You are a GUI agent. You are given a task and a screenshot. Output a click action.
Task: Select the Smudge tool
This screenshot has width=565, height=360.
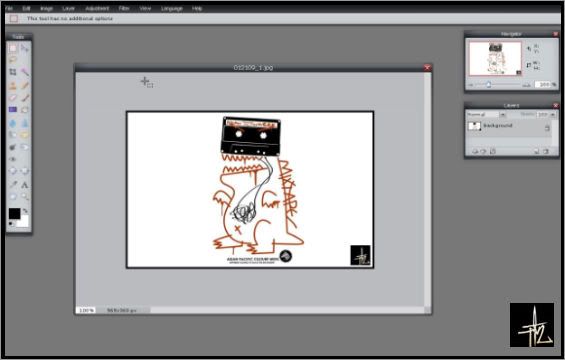pos(13,135)
